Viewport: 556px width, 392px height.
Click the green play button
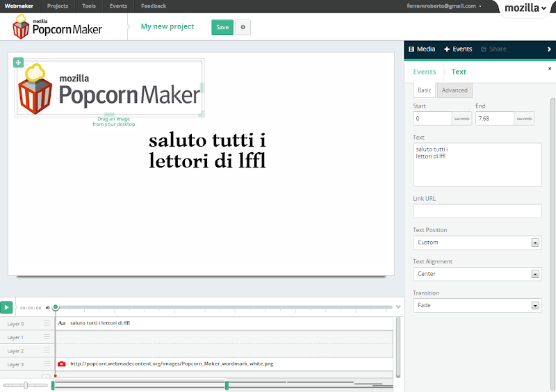point(6,308)
